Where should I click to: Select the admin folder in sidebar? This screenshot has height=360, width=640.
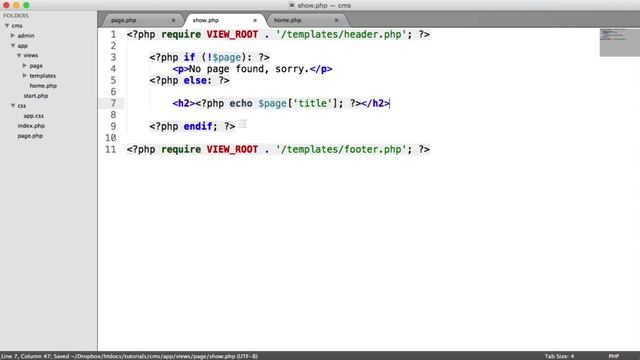[26, 36]
